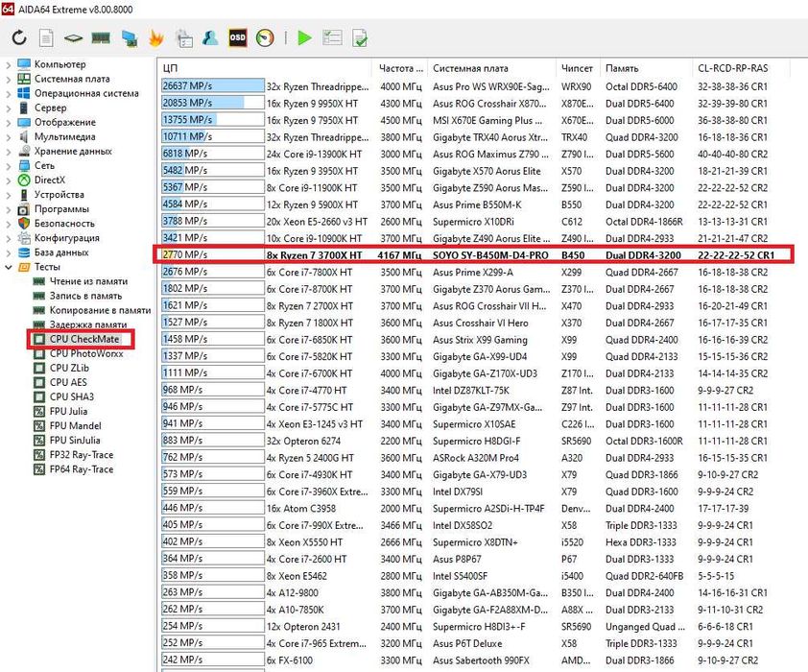The height and width of the screenshot is (672, 808).
Task: Expand the Компьютер tree node
Action: (9, 65)
